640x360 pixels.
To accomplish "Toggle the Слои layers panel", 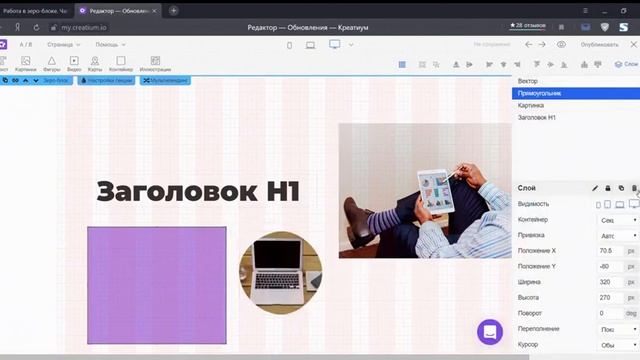I will click(626, 64).
